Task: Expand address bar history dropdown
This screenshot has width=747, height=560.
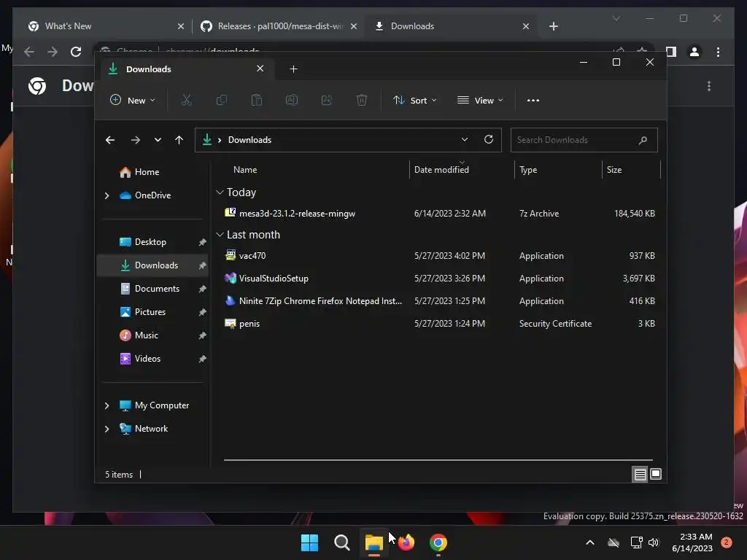Action: coord(465,139)
